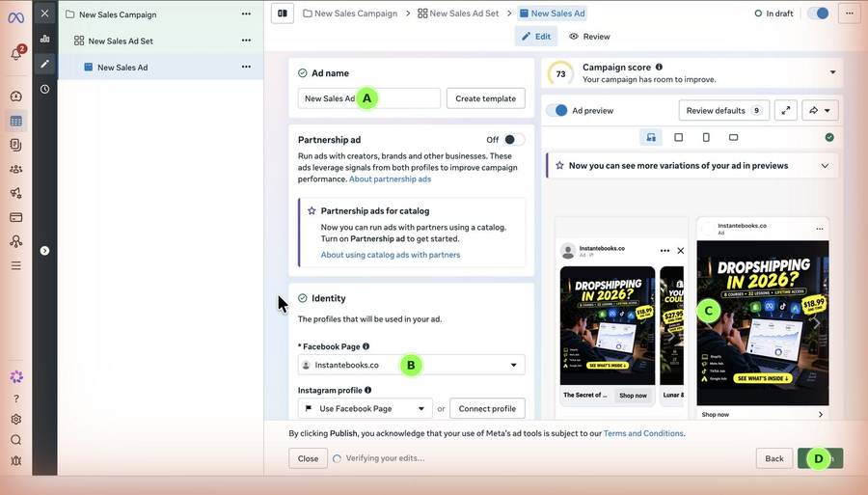The image size is (868, 495).
Task: Select the feeds placement preview icon
Action: 651,137
